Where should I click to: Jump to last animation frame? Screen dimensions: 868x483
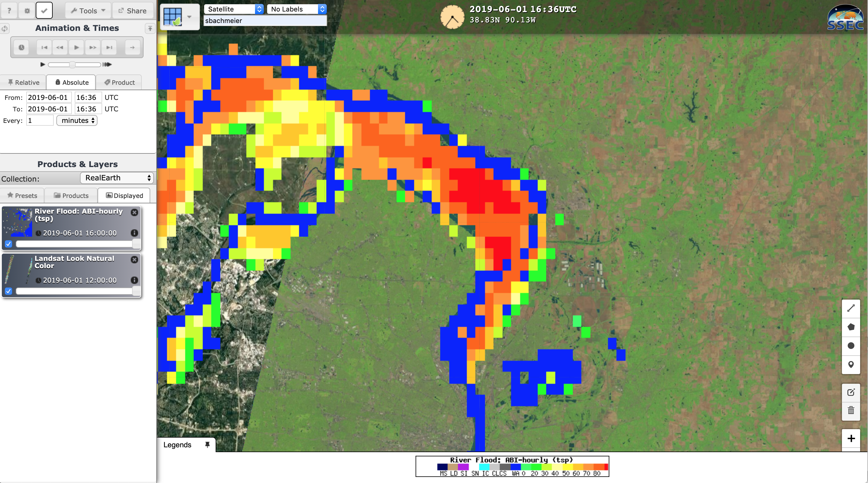point(109,48)
